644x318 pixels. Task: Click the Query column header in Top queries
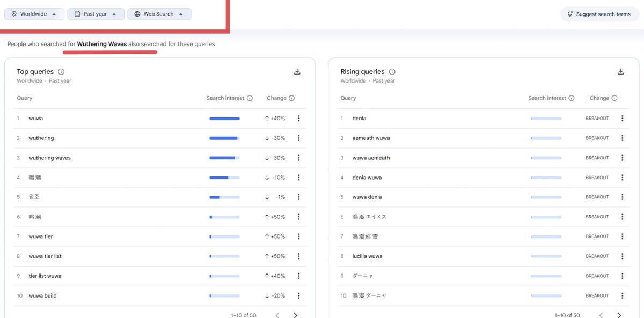click(25, 98)
